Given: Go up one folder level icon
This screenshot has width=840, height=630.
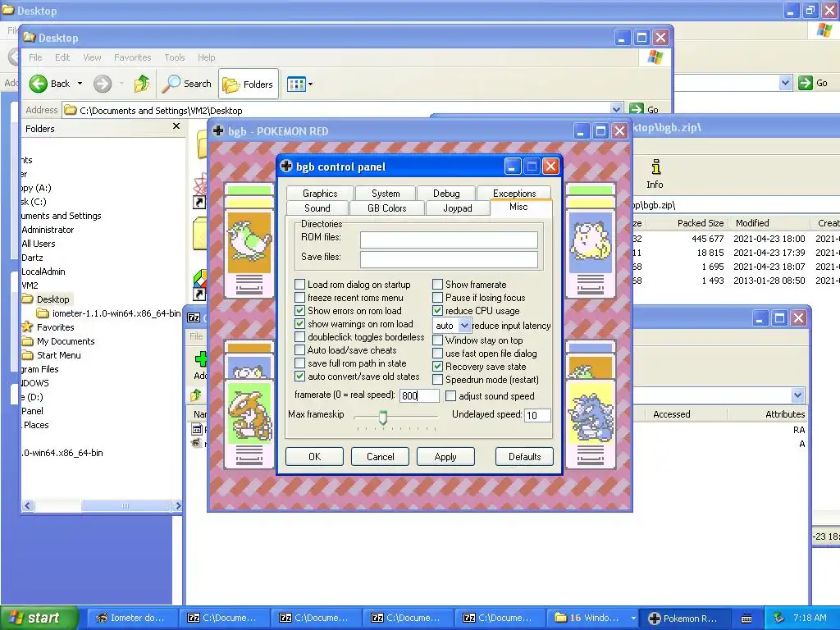Looking at the screenshot, I should (142, 84).
